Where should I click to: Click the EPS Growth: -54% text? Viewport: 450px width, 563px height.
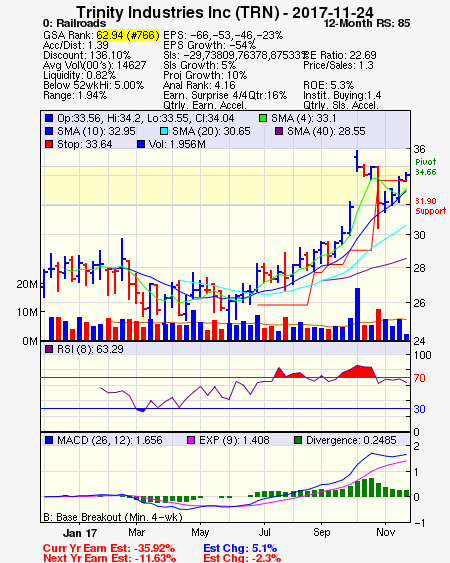point(209,45)
